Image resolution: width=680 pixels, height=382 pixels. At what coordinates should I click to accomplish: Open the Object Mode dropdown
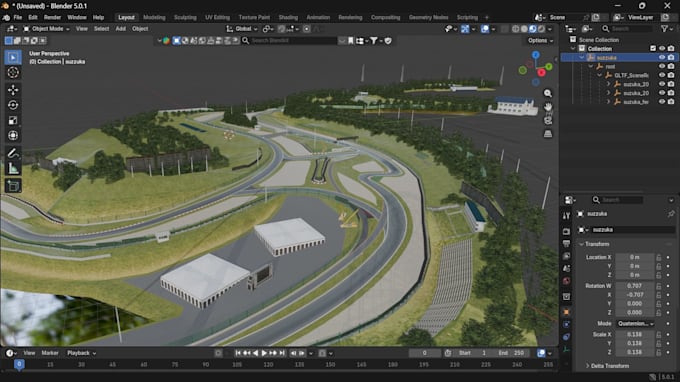click(x=46, y=29)
